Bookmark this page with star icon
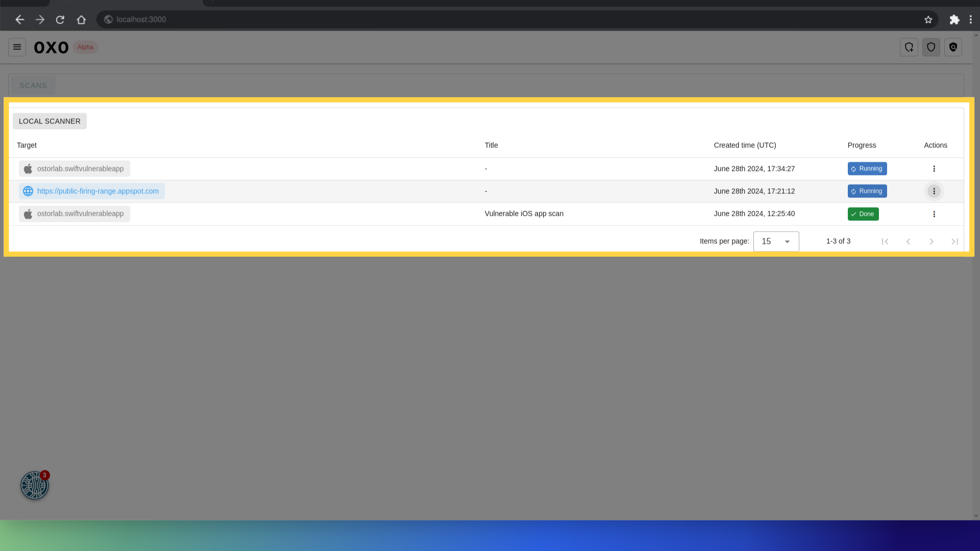This screenshot has width=980, height=551. coord(928,19)
